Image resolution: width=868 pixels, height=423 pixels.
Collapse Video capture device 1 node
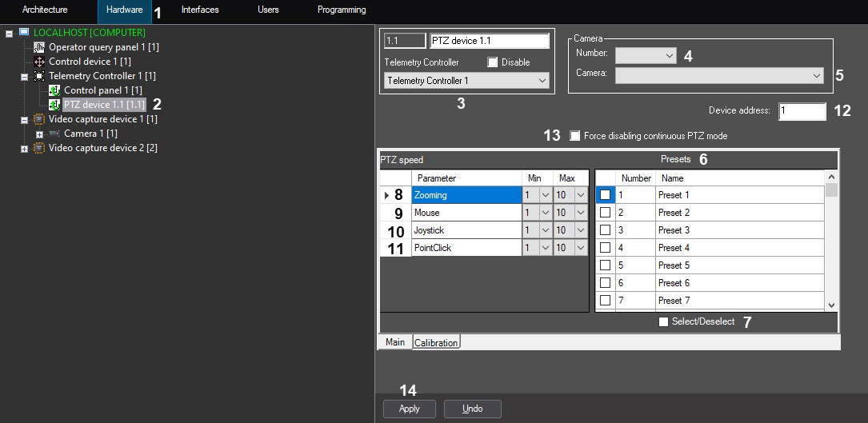coord(24,120)
